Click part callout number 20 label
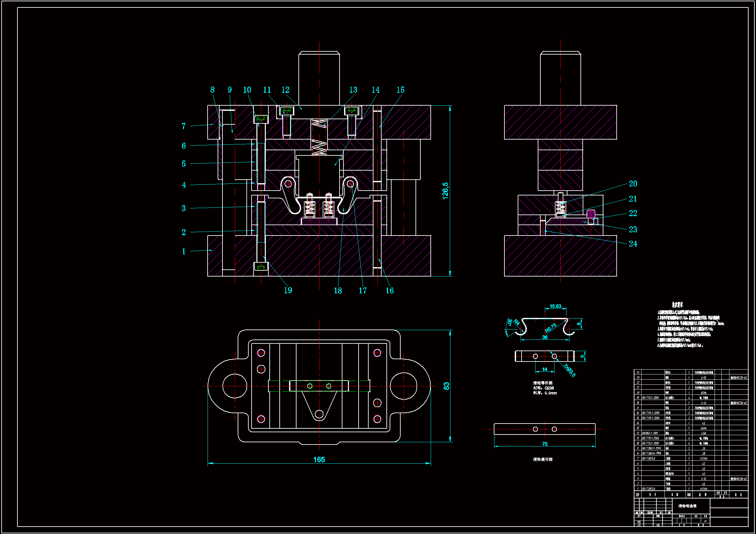756x534 pixels. pos(633,183)
